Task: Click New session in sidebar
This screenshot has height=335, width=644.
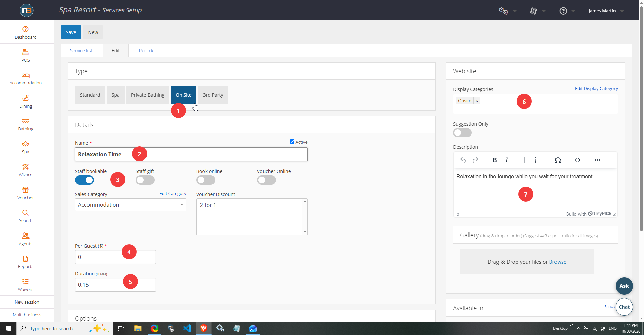Action: [x=27, y=302]
